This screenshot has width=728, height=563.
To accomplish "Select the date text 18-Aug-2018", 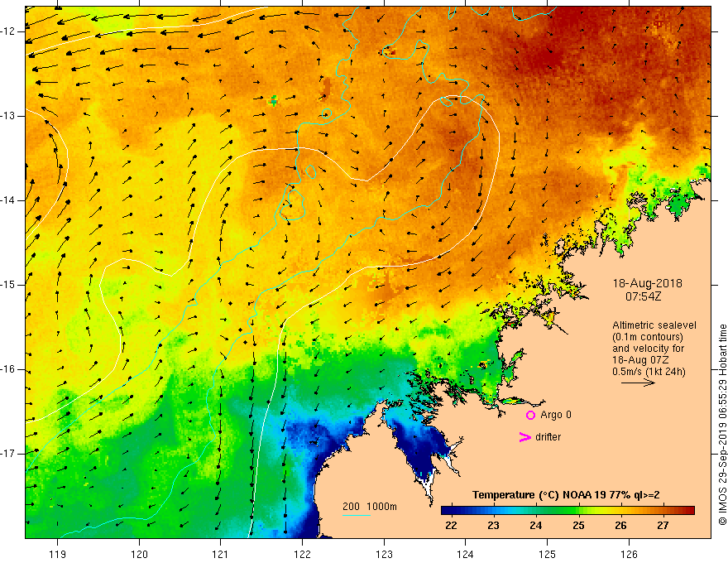I will pyautogui.click(x=647, y=283).
